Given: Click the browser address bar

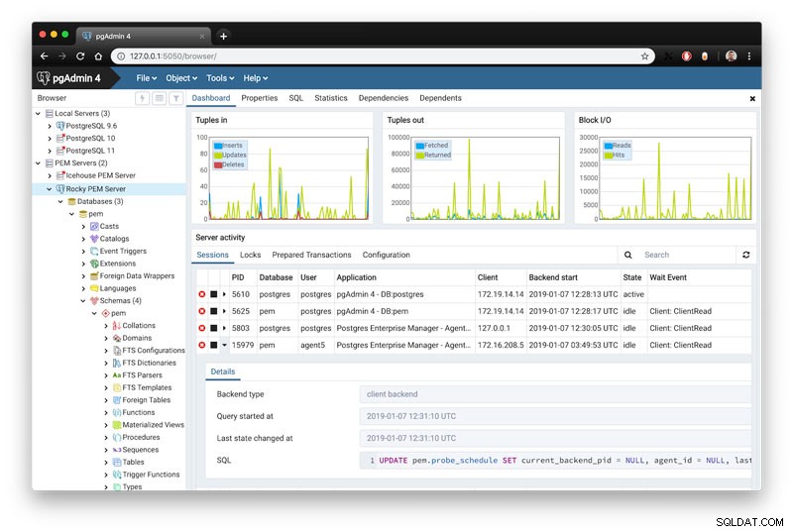Looking at the screenshot, I should pyautogui.click(x=382, y=56).
